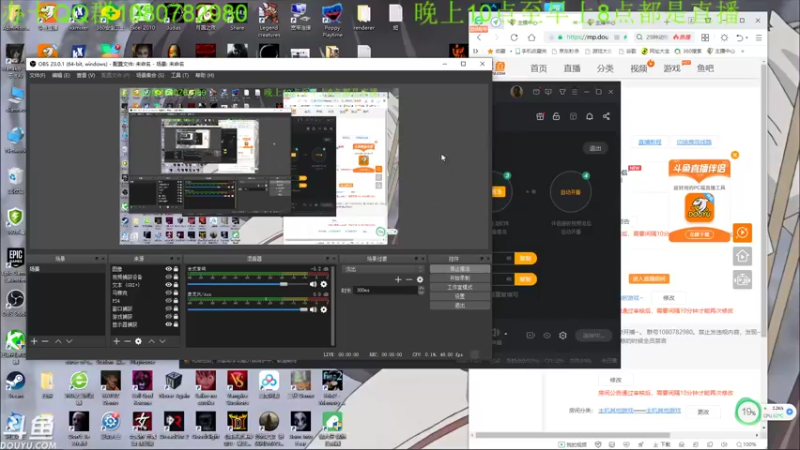Add a new source in OBS sources panel
800x450 pixels.
(x=116, y=341)
